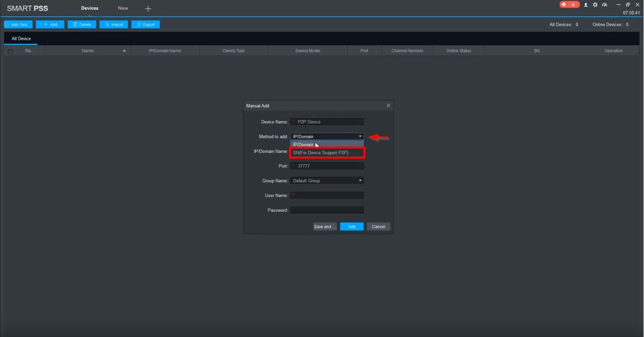Click the alarm speaker notification badge

569,5
